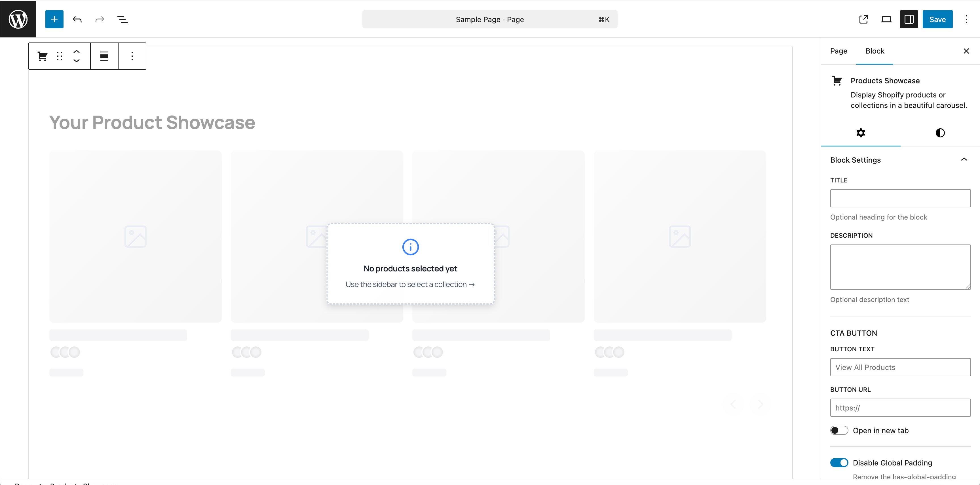The height and width of the screenshot is (485, 980).
Task: Click the redo arrow
Action: tap(99, 19)
